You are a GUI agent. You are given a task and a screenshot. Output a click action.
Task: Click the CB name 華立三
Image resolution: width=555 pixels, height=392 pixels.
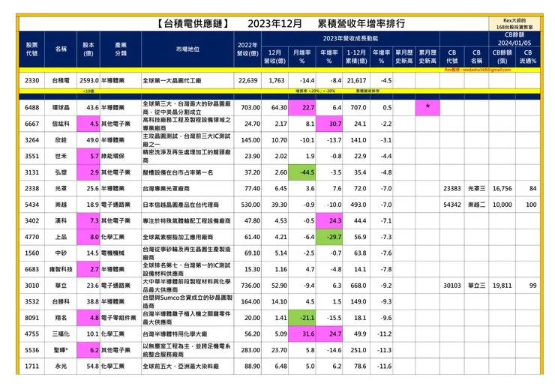click(x=476, y=286)
